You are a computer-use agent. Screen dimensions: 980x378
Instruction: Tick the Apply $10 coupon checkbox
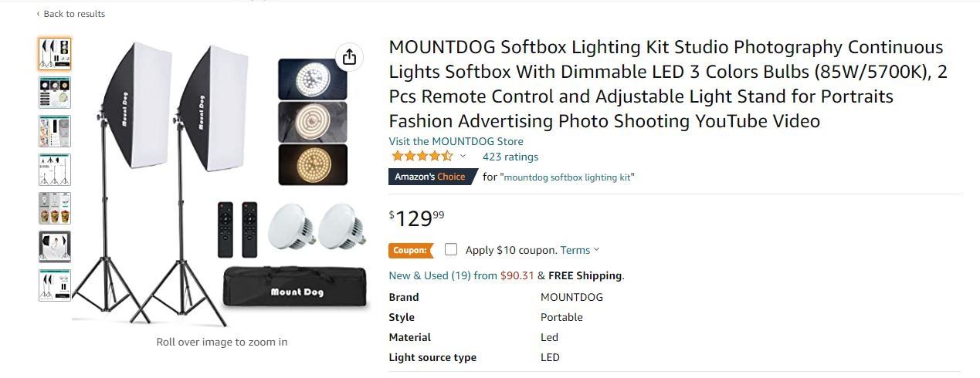pyautogui.click(x=451, y=249)
